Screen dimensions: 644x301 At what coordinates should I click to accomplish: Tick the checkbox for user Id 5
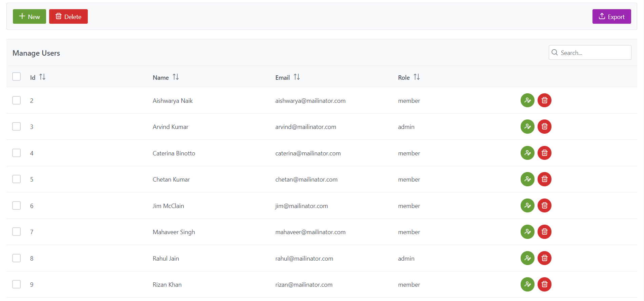coord(17,179)
